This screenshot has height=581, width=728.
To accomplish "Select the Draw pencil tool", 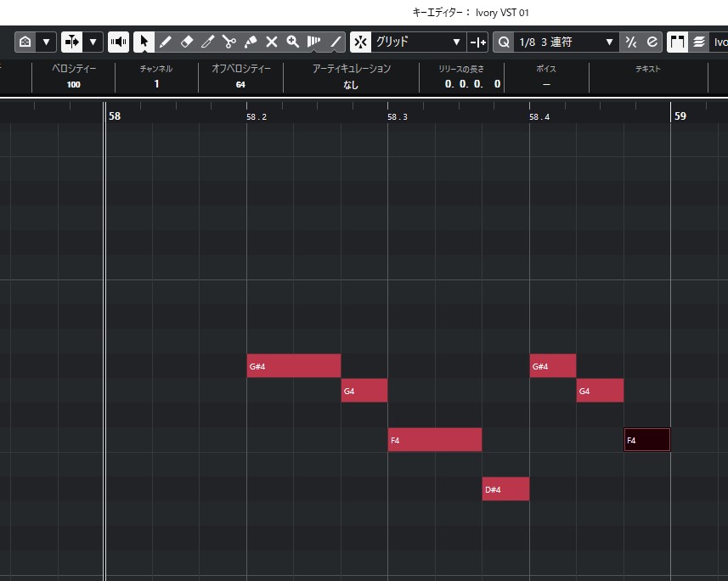I will (x=166, y=42).
